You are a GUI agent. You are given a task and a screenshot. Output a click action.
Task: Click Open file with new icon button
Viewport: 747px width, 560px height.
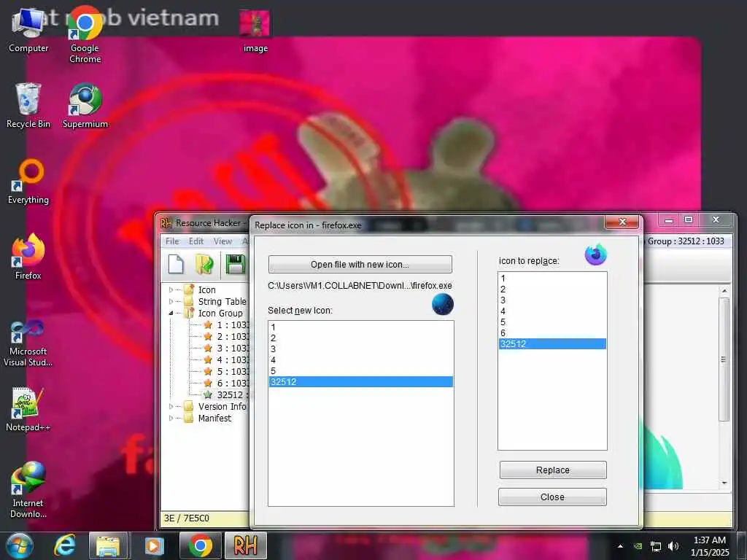coord(360,264)
